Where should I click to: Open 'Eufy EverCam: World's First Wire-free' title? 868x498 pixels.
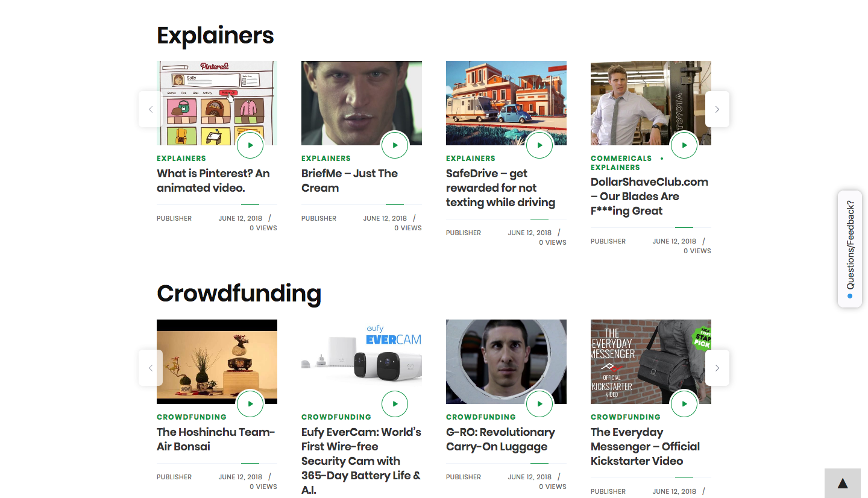(362, 461)
